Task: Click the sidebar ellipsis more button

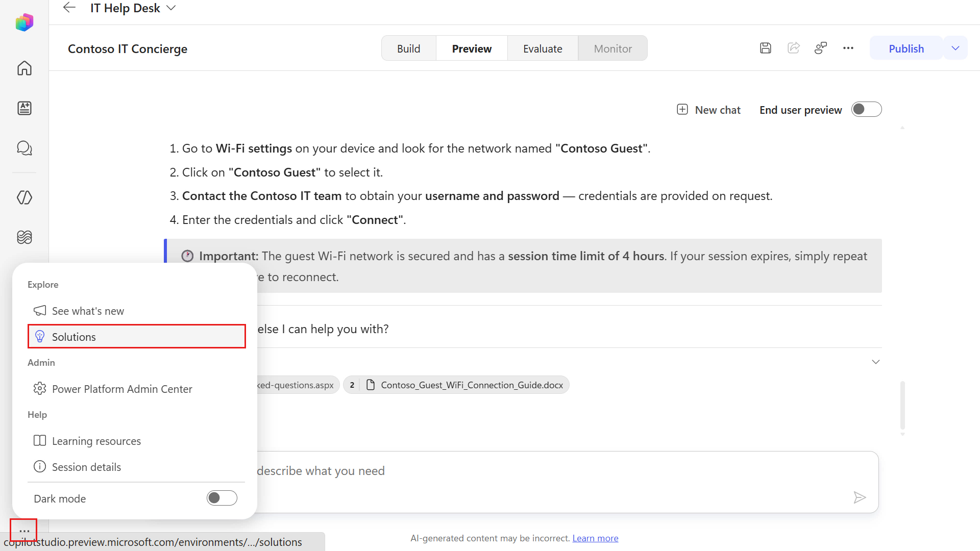Action: click(24, 531)
